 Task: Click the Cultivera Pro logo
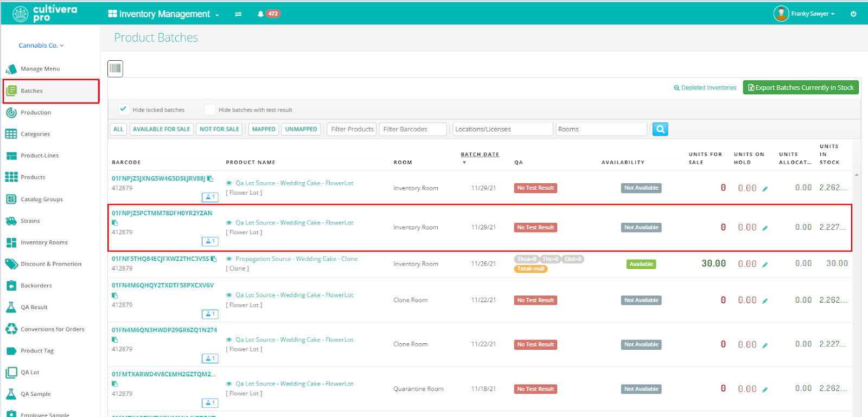tap(46, 14)
